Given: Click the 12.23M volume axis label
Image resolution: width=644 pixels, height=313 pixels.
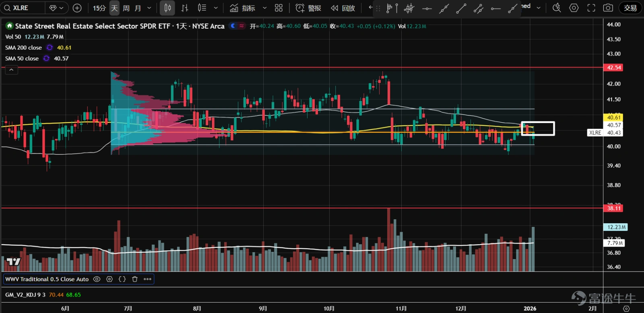Looking at the screenshot, I should (x=616, y=227).
